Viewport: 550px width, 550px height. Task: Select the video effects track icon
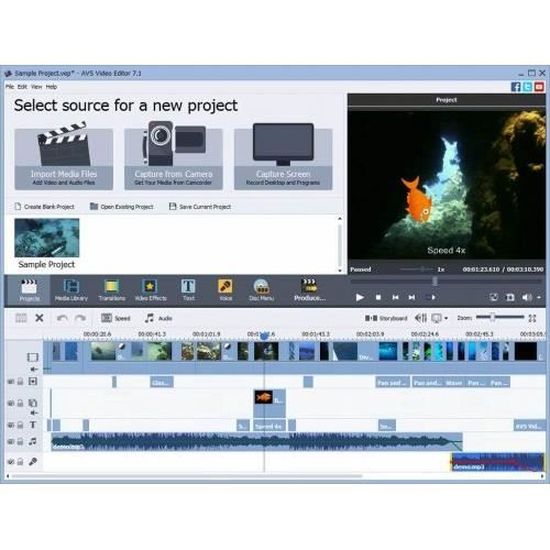point(33,381)
